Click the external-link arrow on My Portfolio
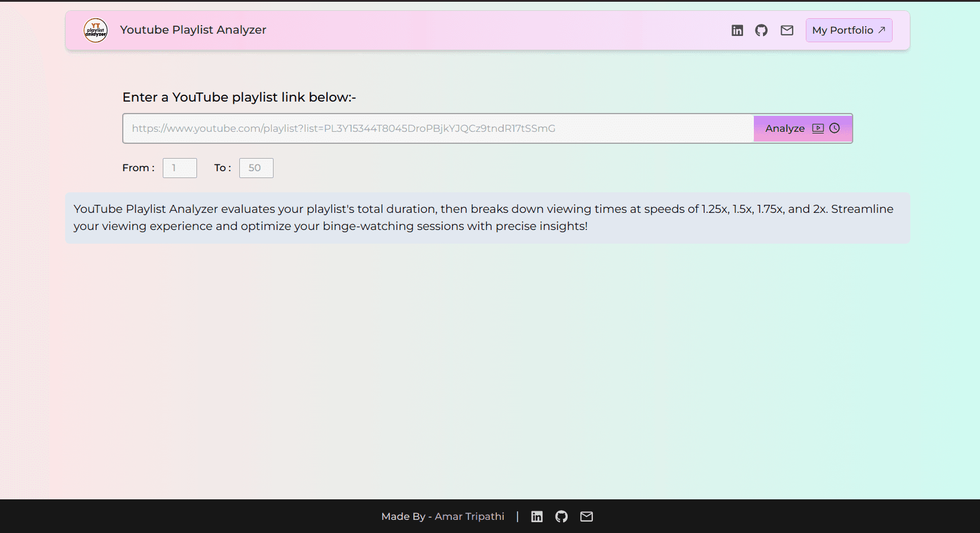Screen dimensions: 980x533 [882, 30]
